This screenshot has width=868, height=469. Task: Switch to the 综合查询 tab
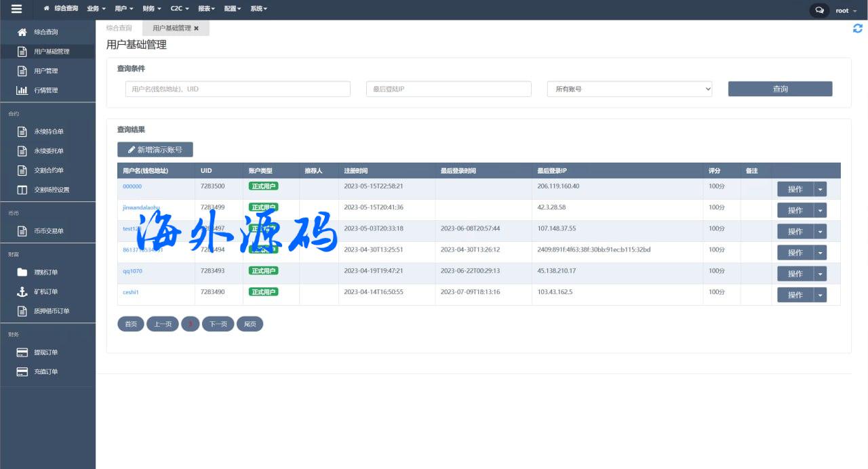click(119, 28)
